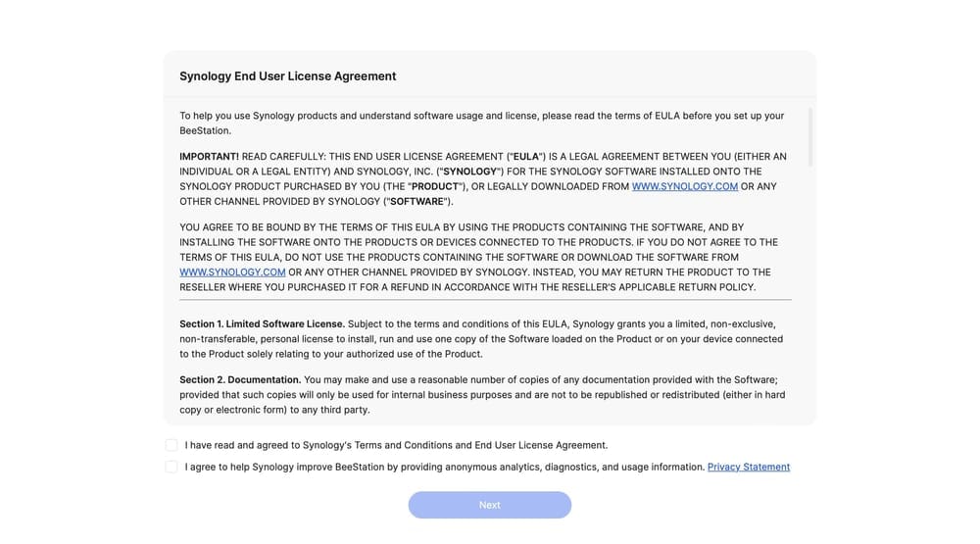This screenshot has height=544, width=980.
Task: Open WWW.SYNOLOGY.COM link in the IMPORTANT paragraph
Action: click(684, 186)
